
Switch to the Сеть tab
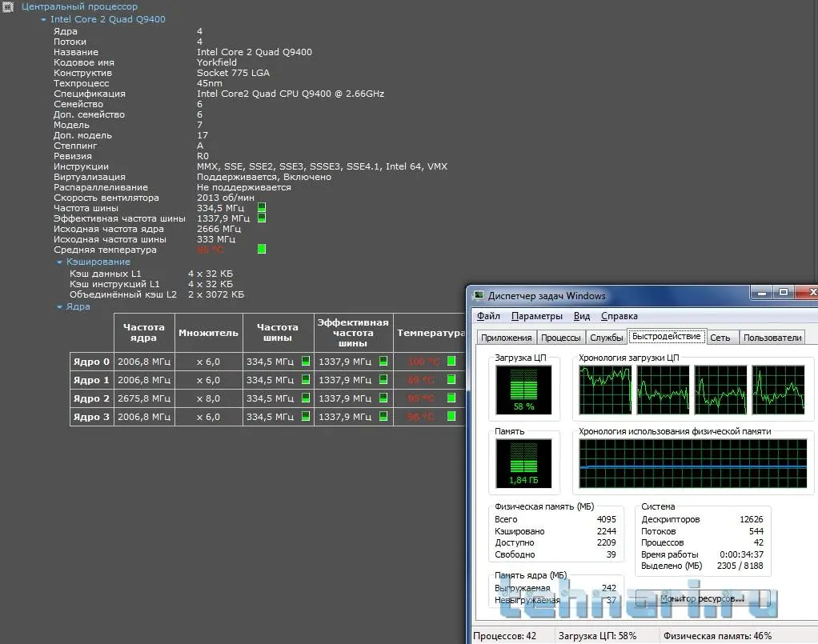[x=720, y=338]
